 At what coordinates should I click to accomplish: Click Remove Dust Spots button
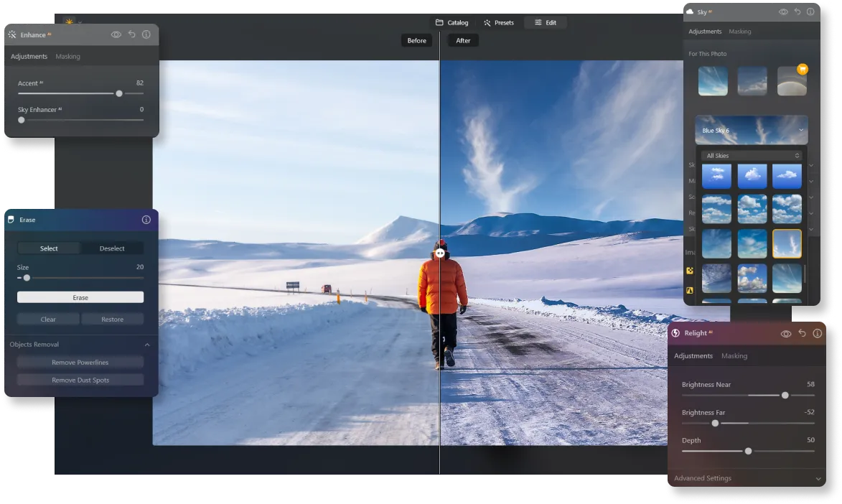pos(80,380)
